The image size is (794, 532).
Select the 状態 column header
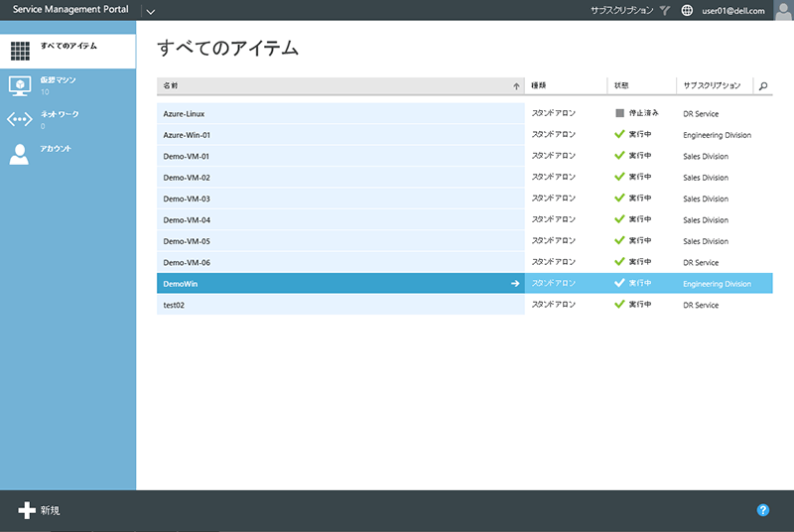(x=641, y=86)
